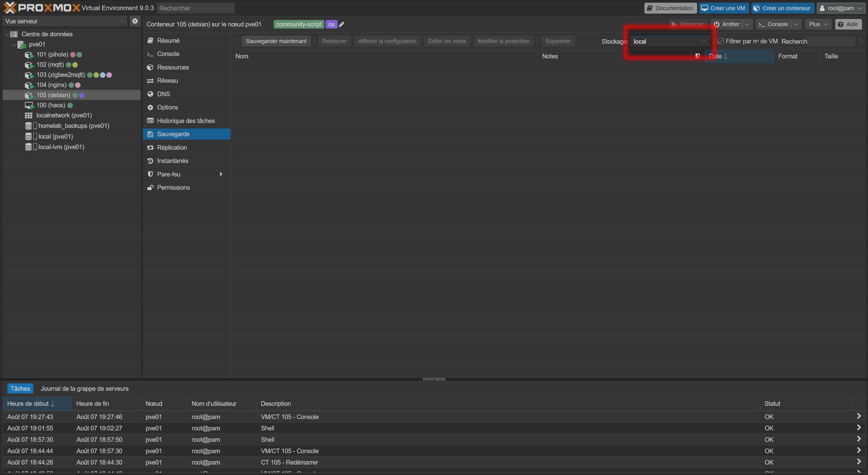Viewport: 868px width, 475px height.
Task: Expand the Arrêter dropdown arrow
Action: click(x=747, y=24)
